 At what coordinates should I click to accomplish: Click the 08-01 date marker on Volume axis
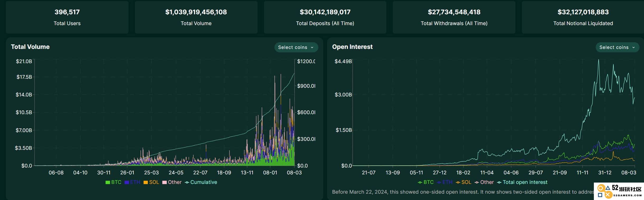pos(270,173)
